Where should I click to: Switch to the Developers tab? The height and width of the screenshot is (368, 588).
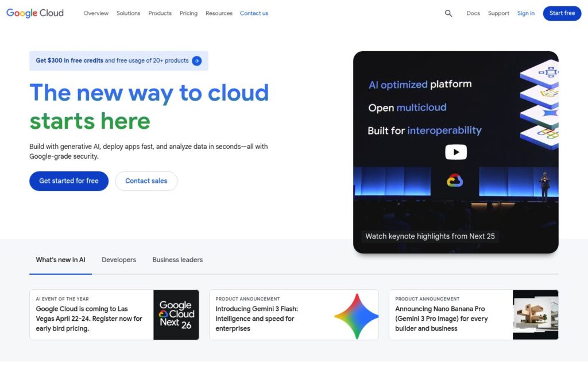click(x=119, y=260)
